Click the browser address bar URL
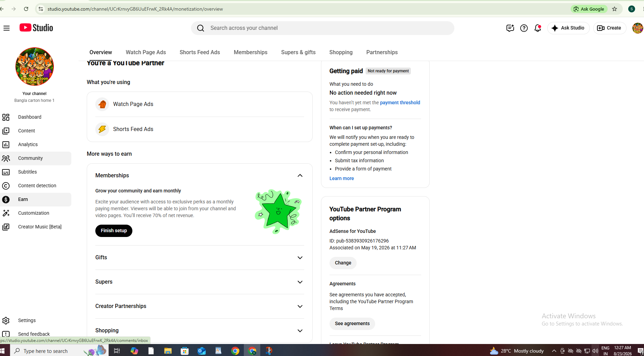The width and height of the screenshot is (644, 356). pyautogui.click(x=135, y=9)
